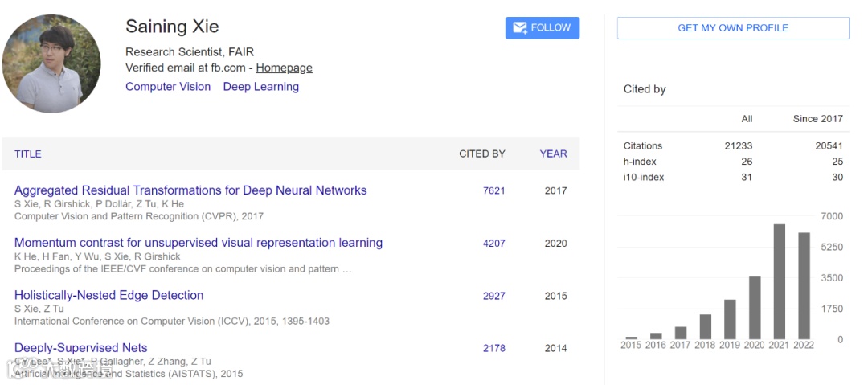Sort publications by Year column header
The image size is (868, 385).
553,154
